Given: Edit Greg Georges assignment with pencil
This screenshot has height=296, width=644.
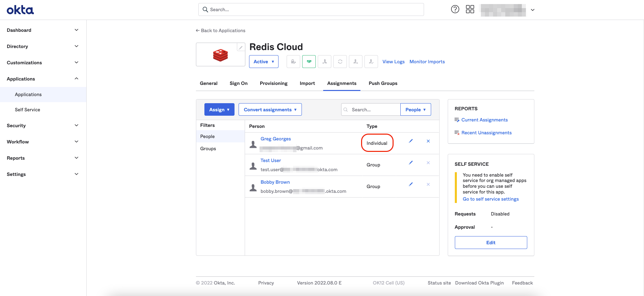Looking at the screenshot, I should (x=410, y=141).
